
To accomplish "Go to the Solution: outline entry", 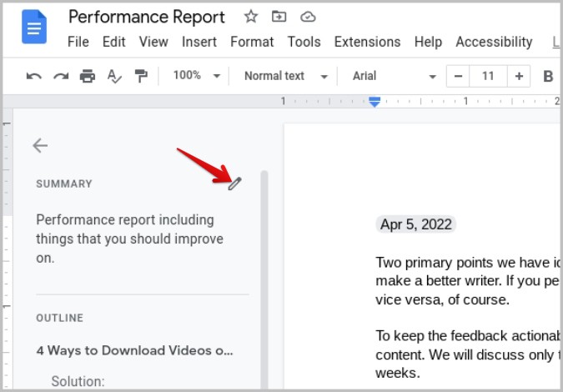I will [x=78, y=381].
